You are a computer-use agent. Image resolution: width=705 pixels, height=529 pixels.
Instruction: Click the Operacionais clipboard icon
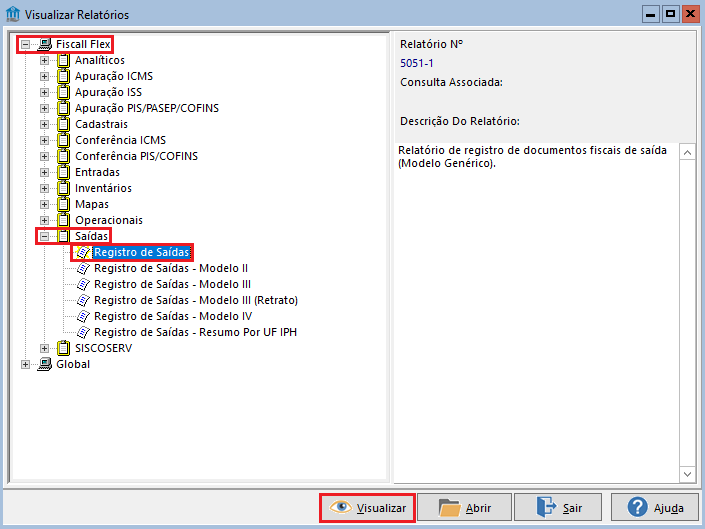coord(64,220)
